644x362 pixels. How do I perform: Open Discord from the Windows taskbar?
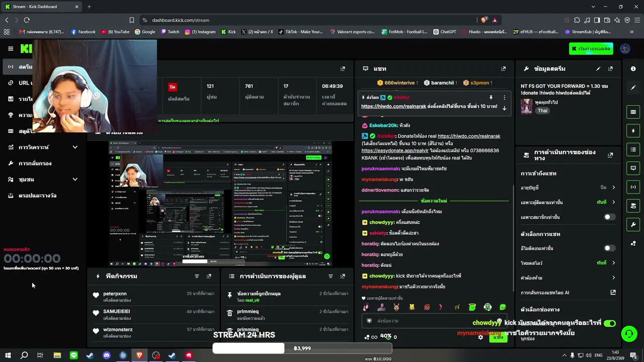pyautogui.click(x=107, y=355)
